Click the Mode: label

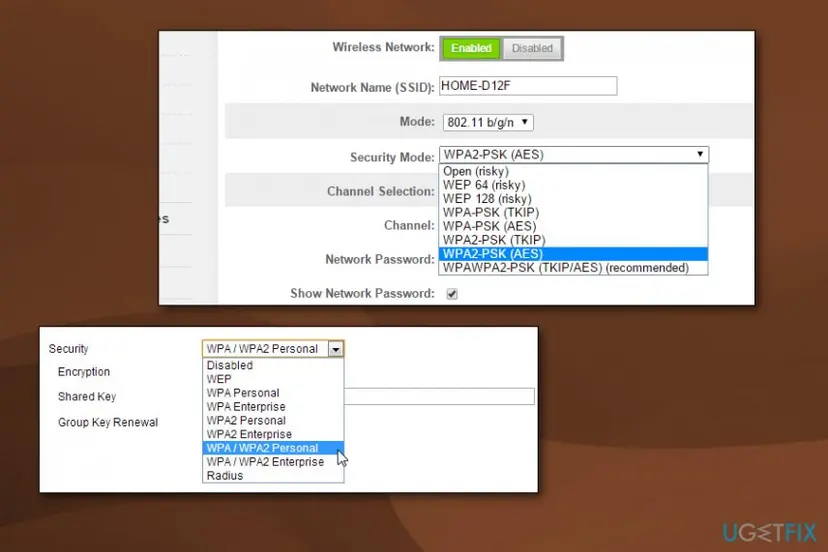pos(417,121)
